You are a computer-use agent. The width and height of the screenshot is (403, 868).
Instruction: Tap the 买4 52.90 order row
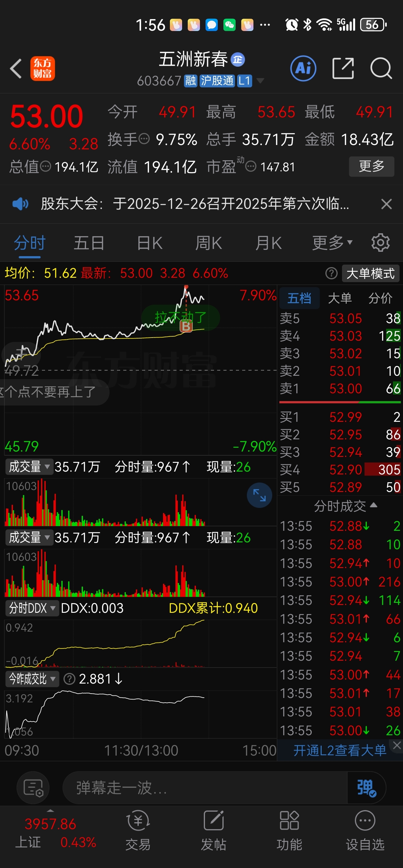pyautogui.click(x=340, y=470)
